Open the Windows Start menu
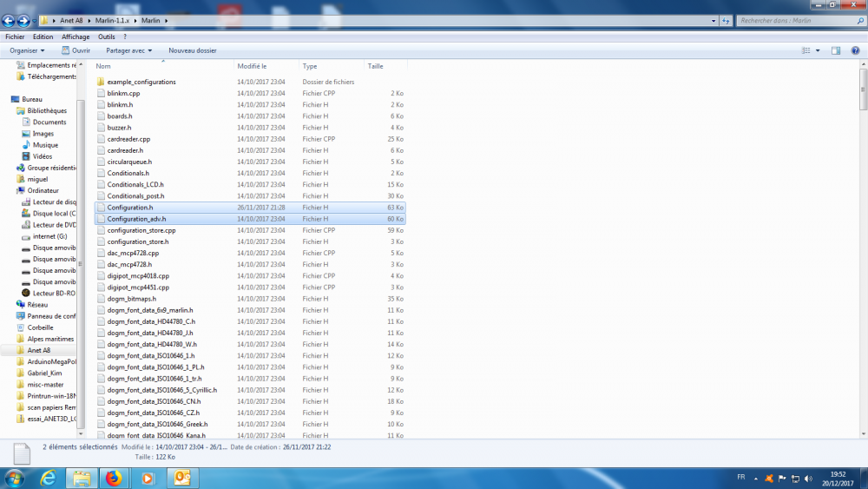868x489 pixels. pos(15,478)
